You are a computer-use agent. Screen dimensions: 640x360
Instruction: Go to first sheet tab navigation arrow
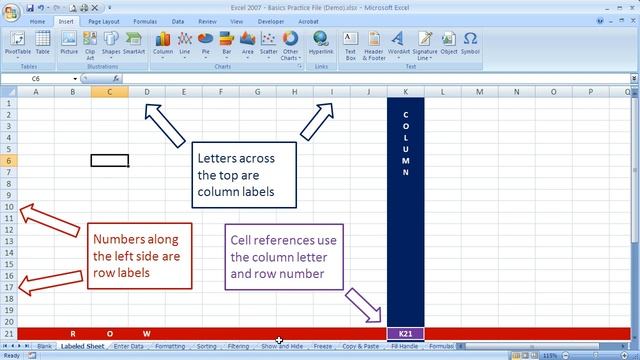tap(5, 346)
